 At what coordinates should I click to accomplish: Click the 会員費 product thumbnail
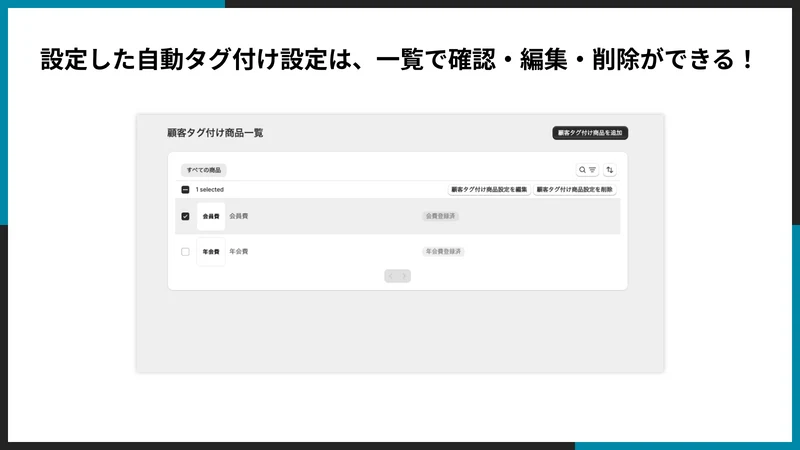[x=211, y=216]
